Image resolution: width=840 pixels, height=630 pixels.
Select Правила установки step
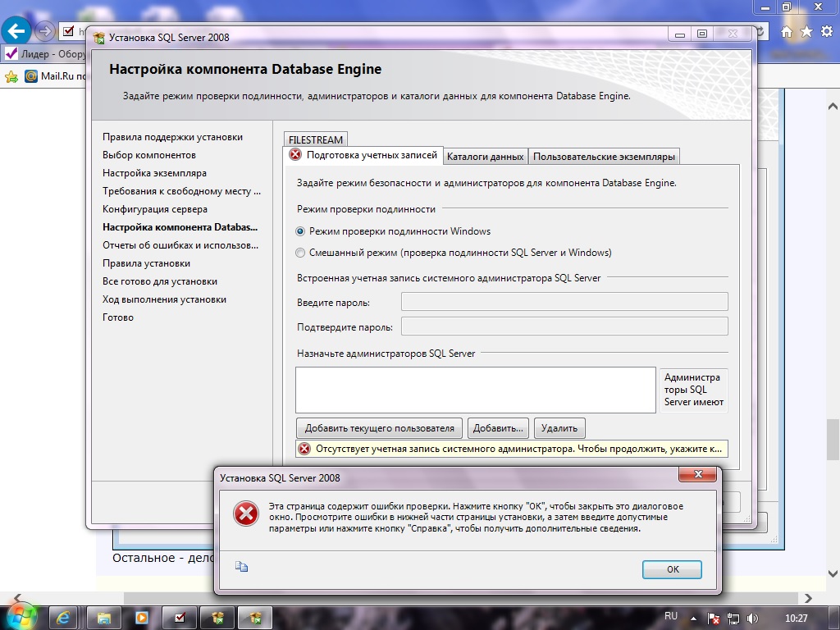coord(146,263)
